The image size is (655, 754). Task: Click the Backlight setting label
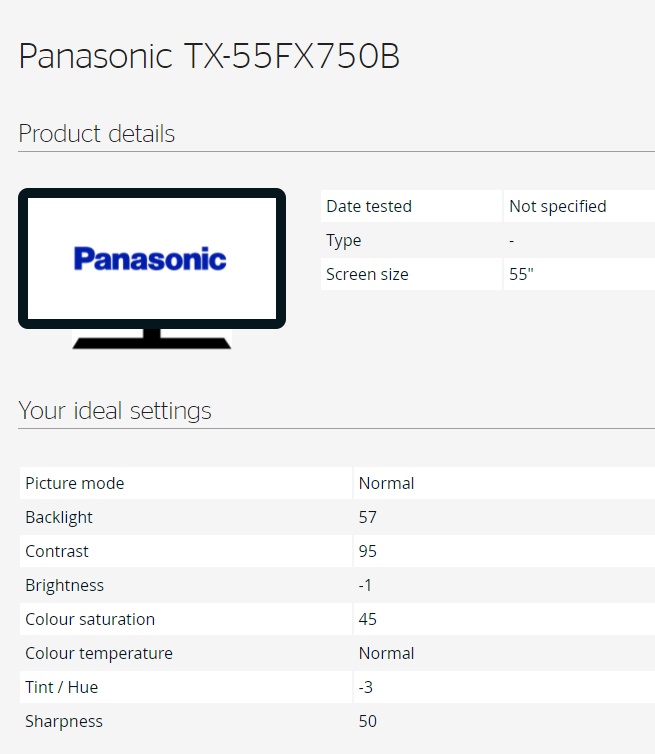pyautogui.click(x=59, y=517)
